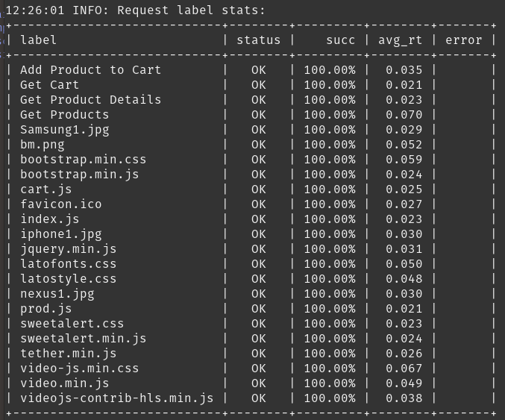Select the jquery.min.js row label
Image resolution: width=505 pixels, height=420 pixels.
coord(69,249)
